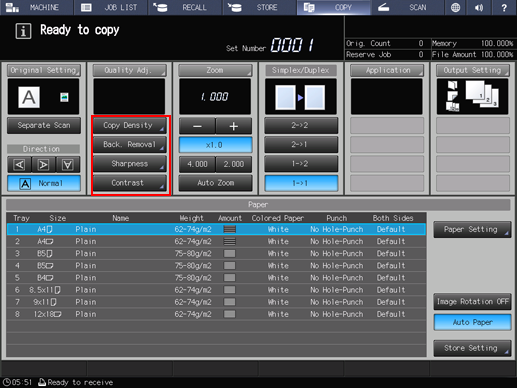Click the tray 2 paper amount indicator
This screenshot has height=388, width=517.
point(229,241)
